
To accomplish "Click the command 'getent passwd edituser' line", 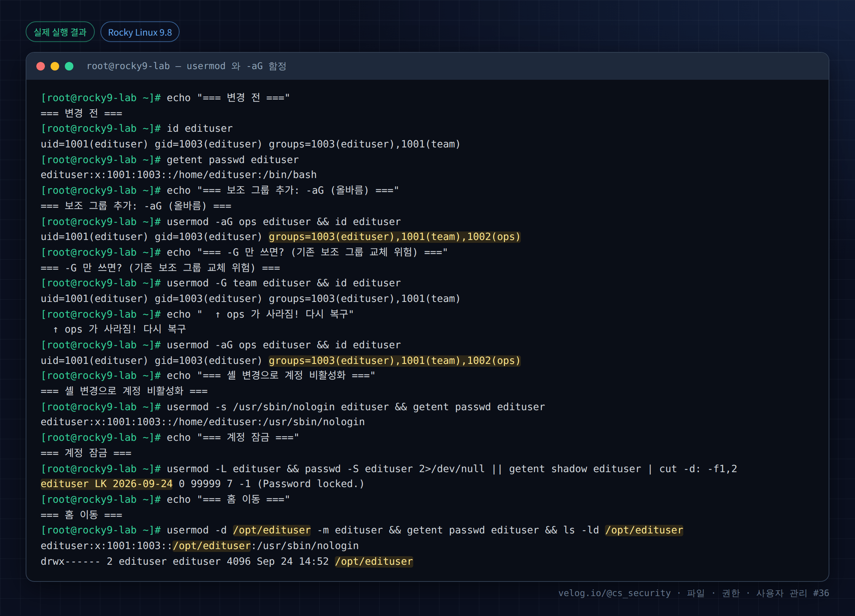I will click(233, 160).
